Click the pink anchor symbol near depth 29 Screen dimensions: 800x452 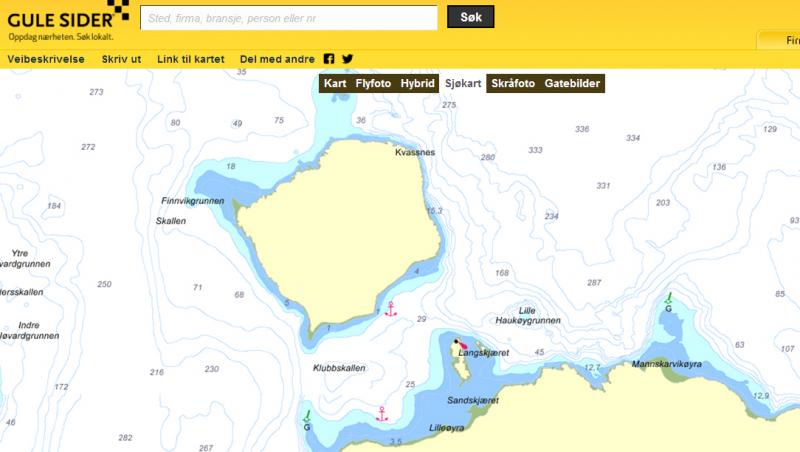pos(391,309)
